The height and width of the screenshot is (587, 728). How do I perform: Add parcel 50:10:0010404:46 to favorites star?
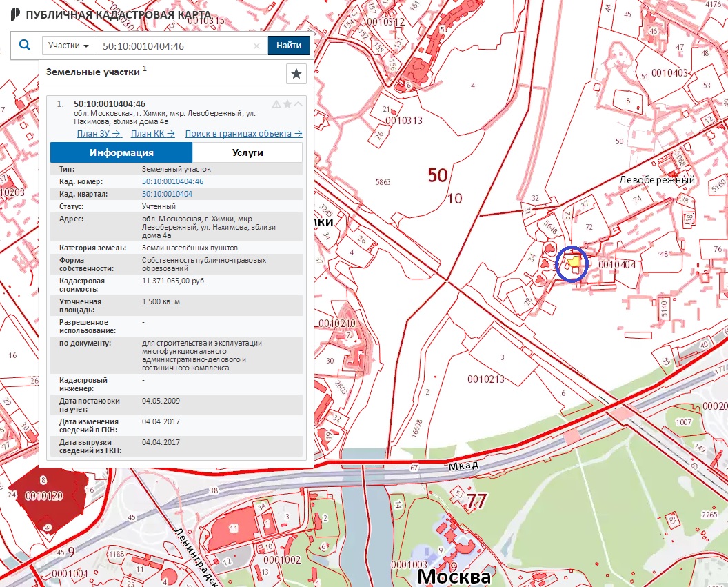[x=287, y=104]
